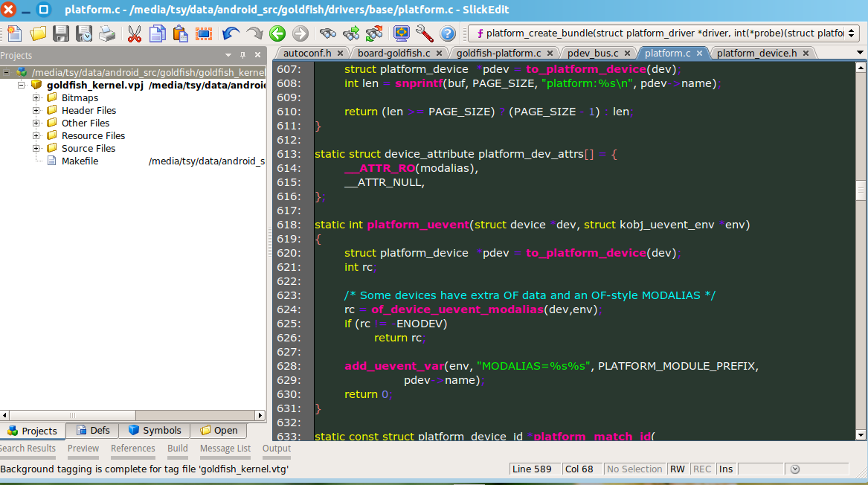Close the platform.c tab

click(x=699, y=53)
